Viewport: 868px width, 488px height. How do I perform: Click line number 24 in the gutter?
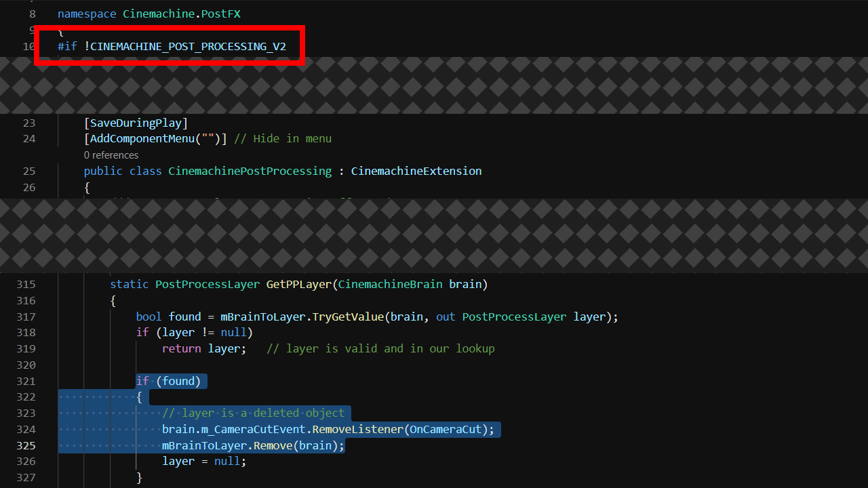click(28, 138)
